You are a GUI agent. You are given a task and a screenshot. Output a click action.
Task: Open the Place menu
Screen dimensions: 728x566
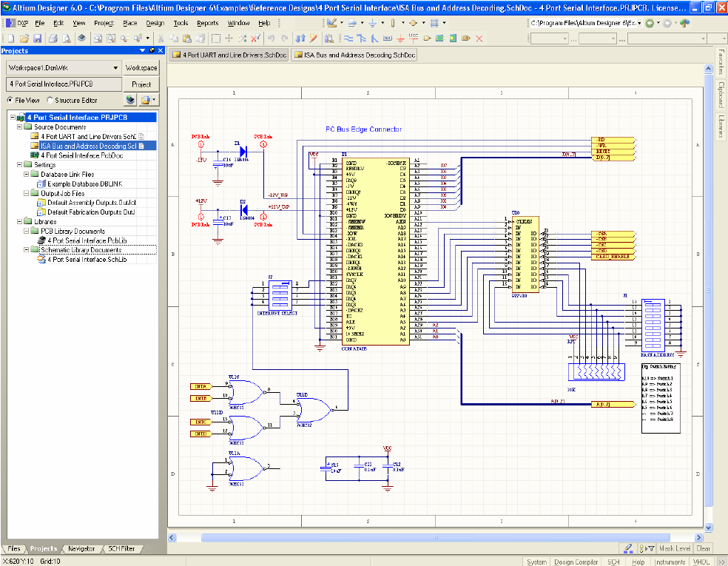(x=130, y=23)
